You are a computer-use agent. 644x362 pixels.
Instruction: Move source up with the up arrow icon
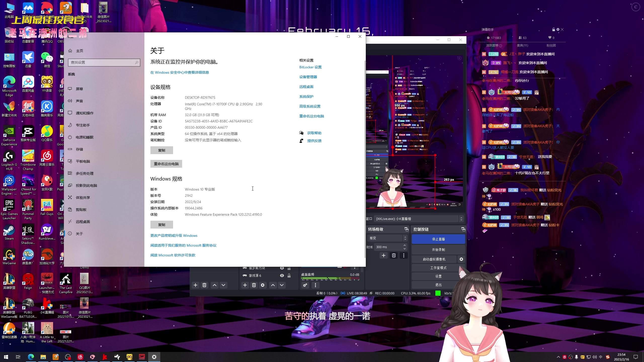(273, 285)
